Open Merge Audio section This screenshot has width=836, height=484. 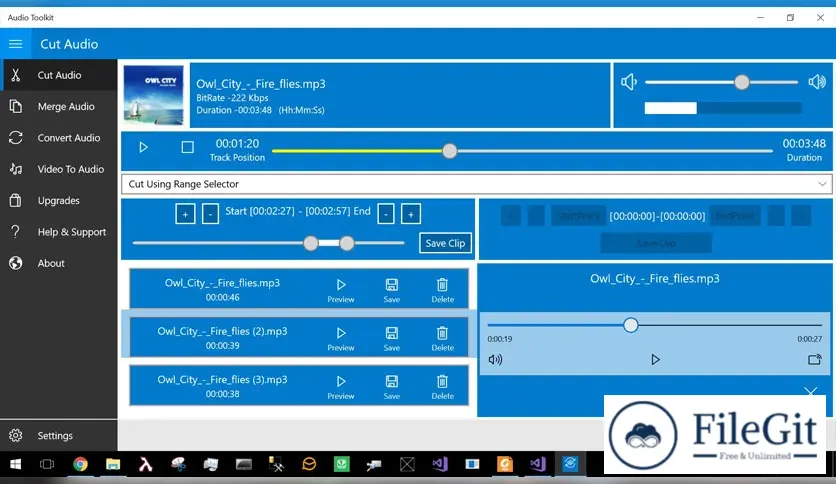tap(59, 107)
